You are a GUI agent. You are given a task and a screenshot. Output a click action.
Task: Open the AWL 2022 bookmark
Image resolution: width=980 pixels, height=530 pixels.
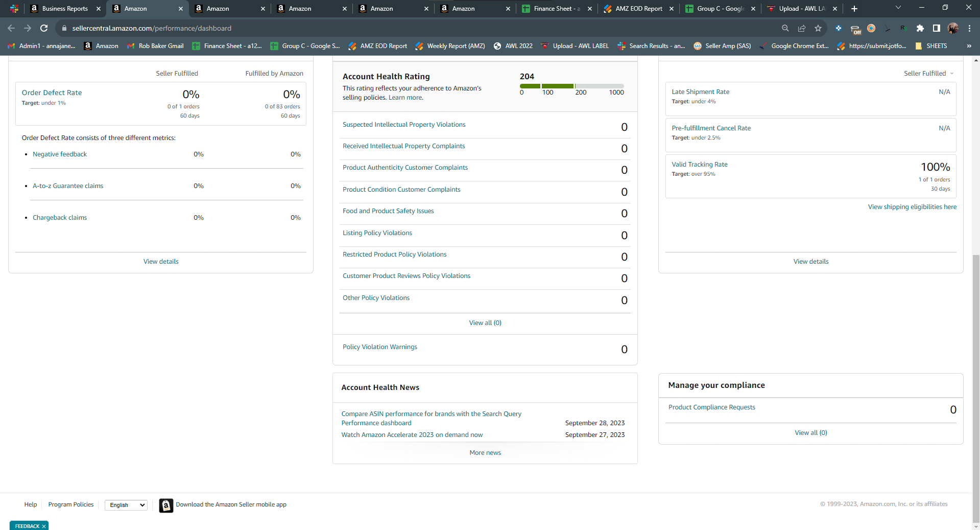[x=513, y=46]
